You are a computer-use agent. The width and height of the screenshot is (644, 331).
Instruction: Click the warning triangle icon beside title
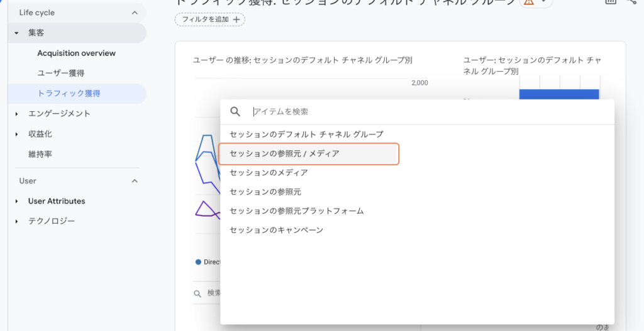(529, 2)
